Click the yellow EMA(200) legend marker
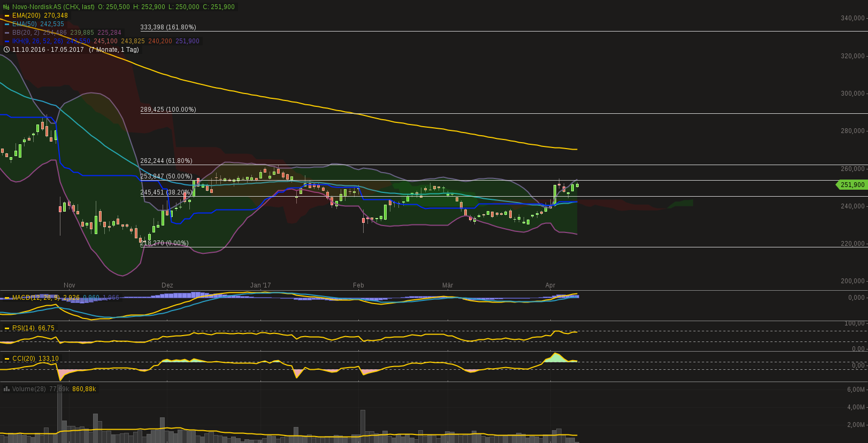This screenshot has height=443, width=868. [7, 15]
